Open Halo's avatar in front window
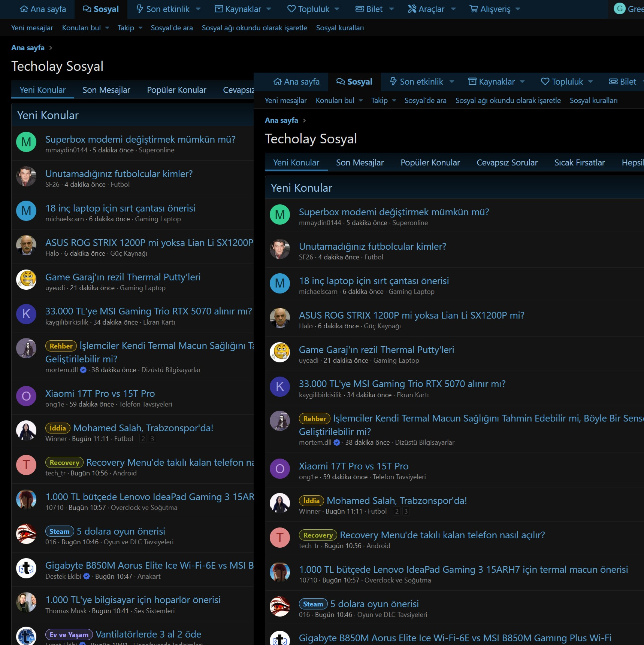 pos(280,318)
